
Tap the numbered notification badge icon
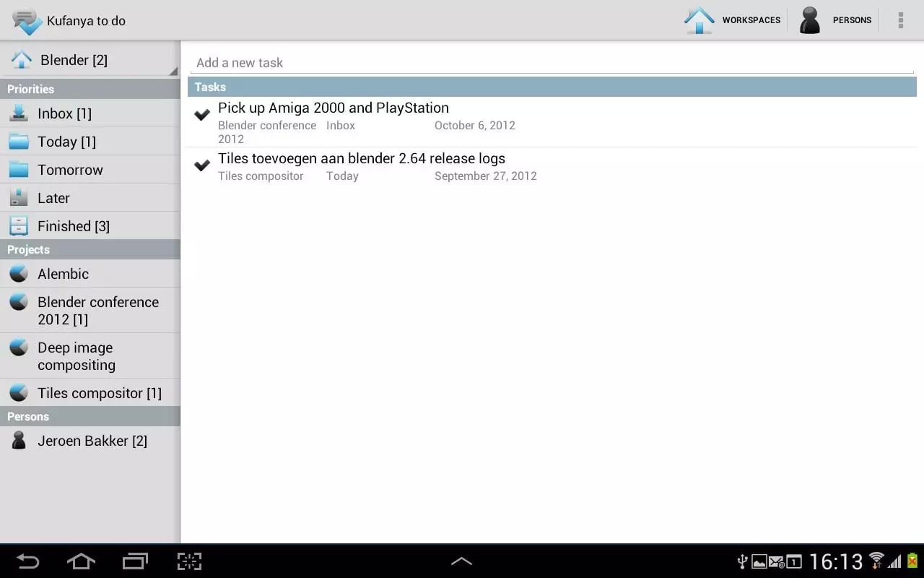(793, 561)
